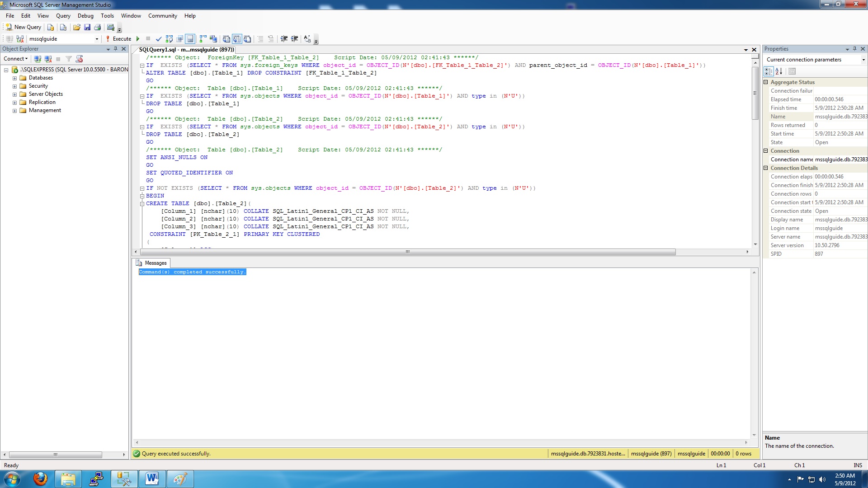Click Connect Object Explorer icon

38,59
